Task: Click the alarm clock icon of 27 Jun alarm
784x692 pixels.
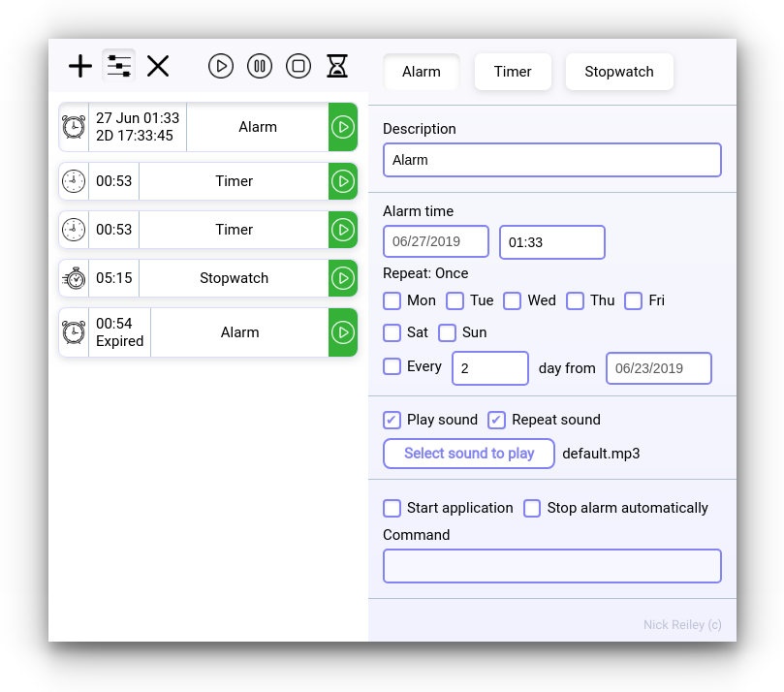Action: tap(74, 127)
